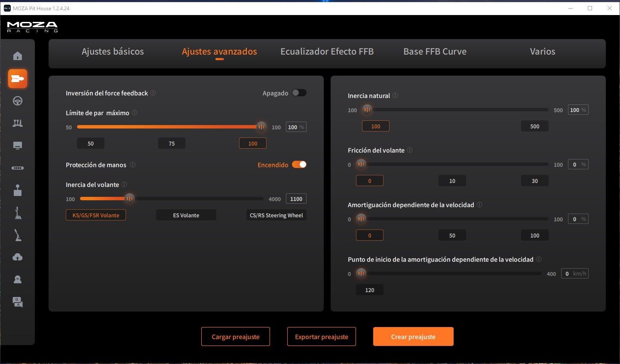Set Fricción del volante preset to 0
This screenshot has height=364, width=620.
click(x=370, y=181)
